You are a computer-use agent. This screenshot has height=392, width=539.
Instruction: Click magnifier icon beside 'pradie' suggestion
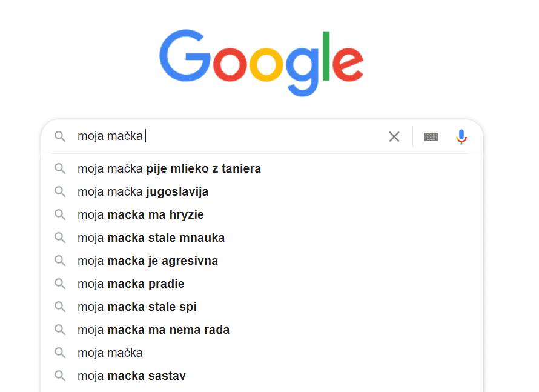coord(60,284)
